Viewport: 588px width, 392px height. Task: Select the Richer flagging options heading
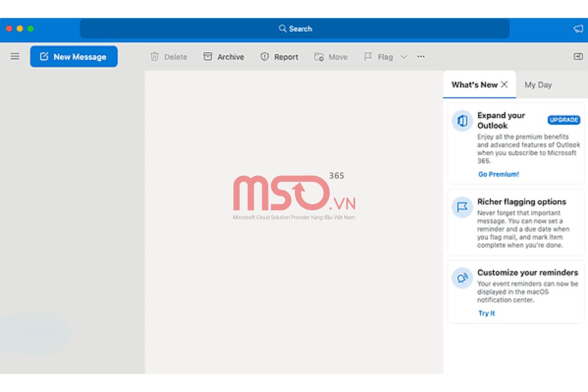[x=522, y=201]
